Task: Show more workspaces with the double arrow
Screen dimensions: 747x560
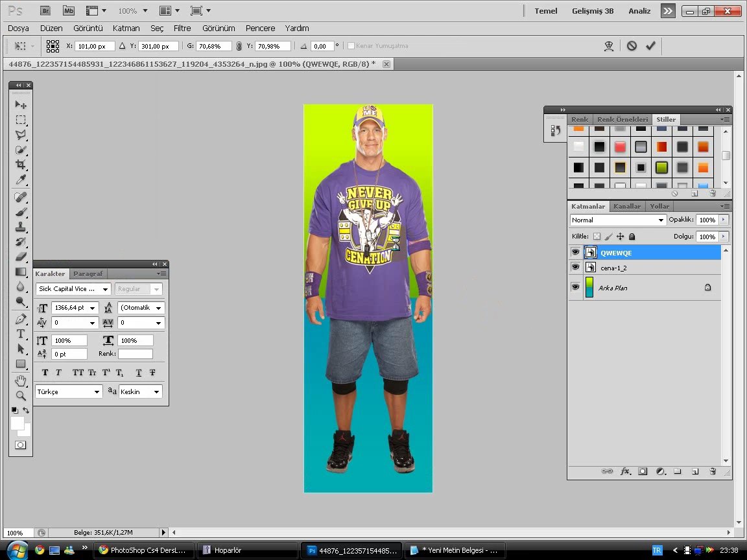Action: point(668,11)
